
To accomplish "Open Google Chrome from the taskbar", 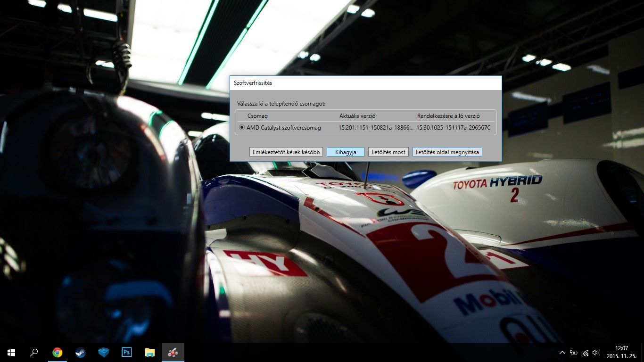I will (x=57, y=352).
